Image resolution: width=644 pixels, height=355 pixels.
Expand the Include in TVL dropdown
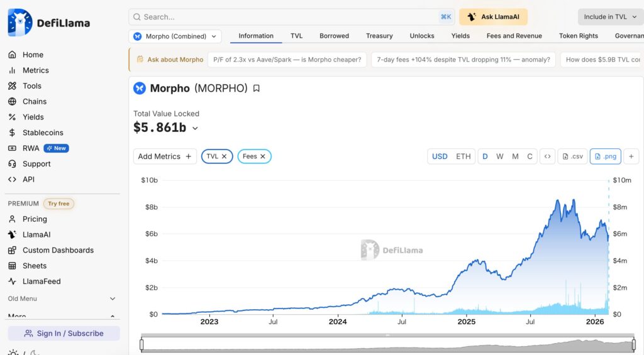click(x=610, y=17)
